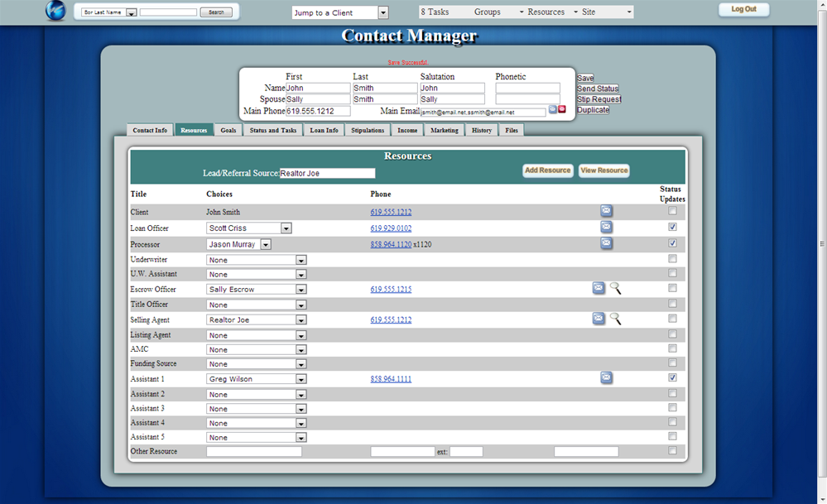The width and height of the screenshot is (827, 504).
Task: Switch to the Loan Info tab
Action: [x=324, y=130]
